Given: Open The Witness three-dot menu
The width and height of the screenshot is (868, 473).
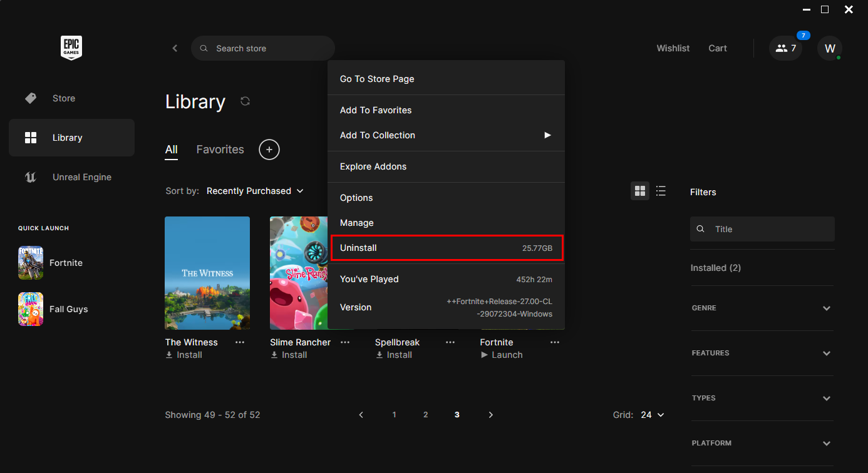Looking at the screenshot, I should click(x=240, y=342).
